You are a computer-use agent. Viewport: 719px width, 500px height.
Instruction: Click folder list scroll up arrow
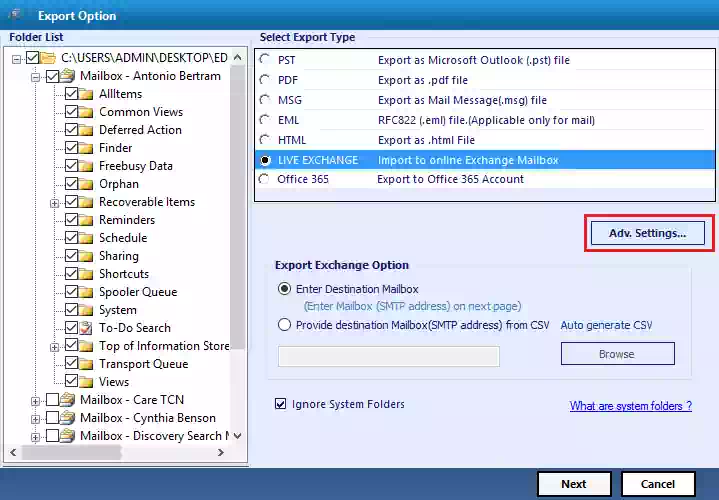click(238, 57)
